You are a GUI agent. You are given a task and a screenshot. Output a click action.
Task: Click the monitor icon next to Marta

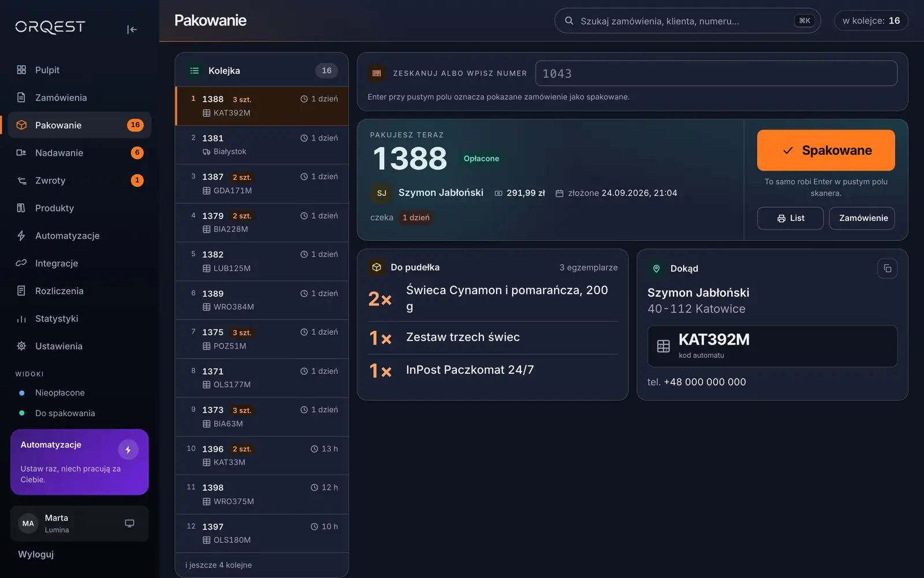[129, 523]
